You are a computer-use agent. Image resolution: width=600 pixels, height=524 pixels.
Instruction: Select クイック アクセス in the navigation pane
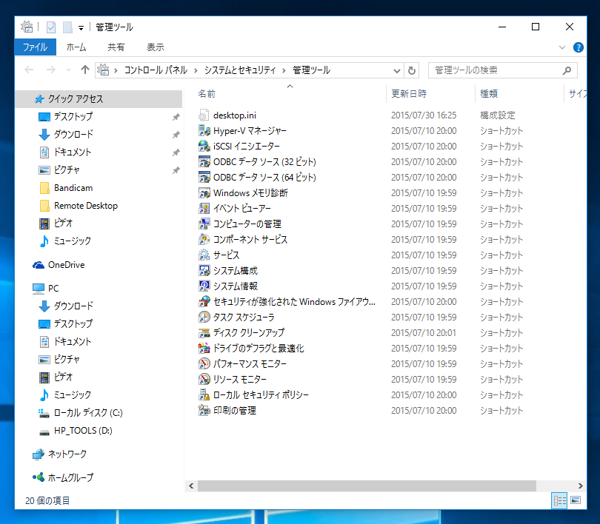pos(99,99)
